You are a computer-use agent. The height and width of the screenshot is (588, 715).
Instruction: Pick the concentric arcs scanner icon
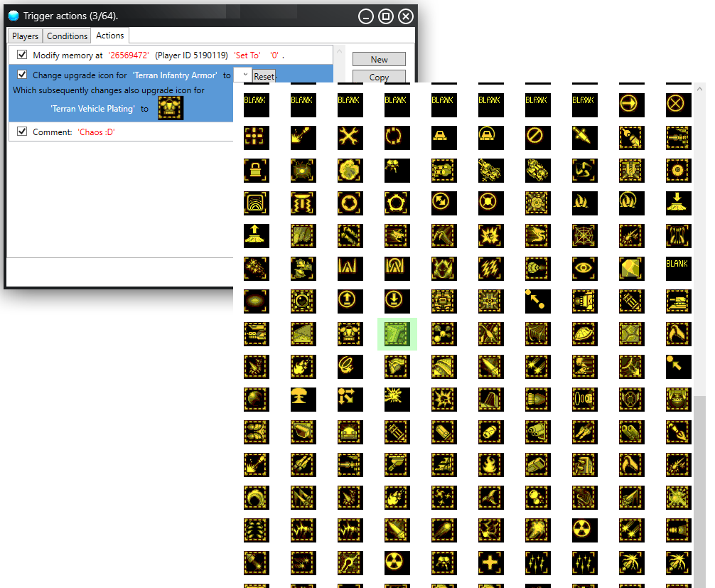tap(257, 203)
